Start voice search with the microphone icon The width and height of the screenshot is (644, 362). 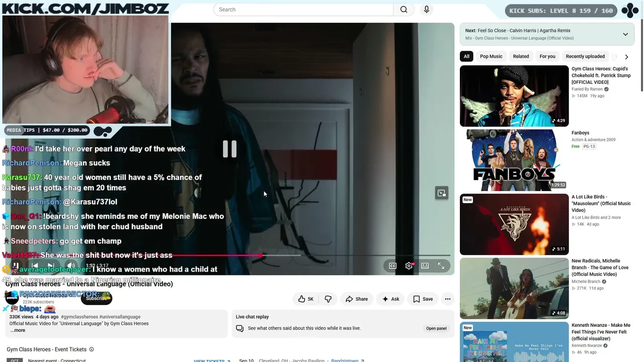point(427,10)
